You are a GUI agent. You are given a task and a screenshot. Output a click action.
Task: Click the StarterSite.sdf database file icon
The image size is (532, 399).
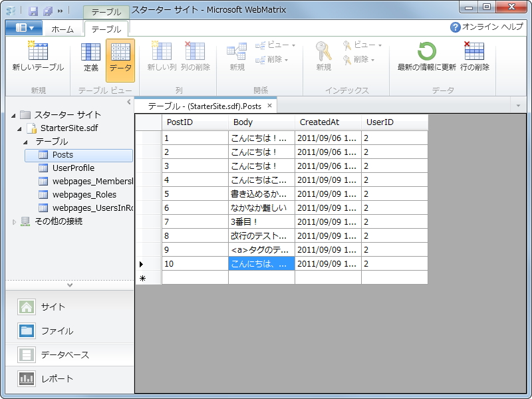[31, 128]
